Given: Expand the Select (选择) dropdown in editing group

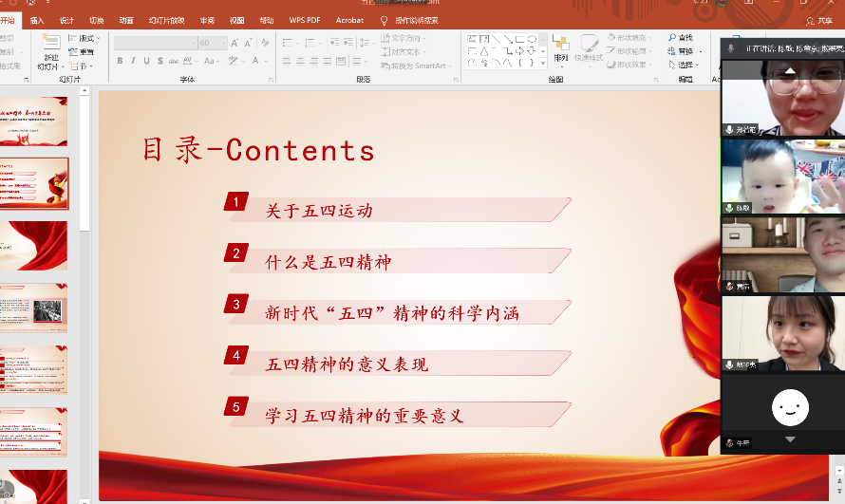Looking at the screenshot, I should tap(685, 65).
